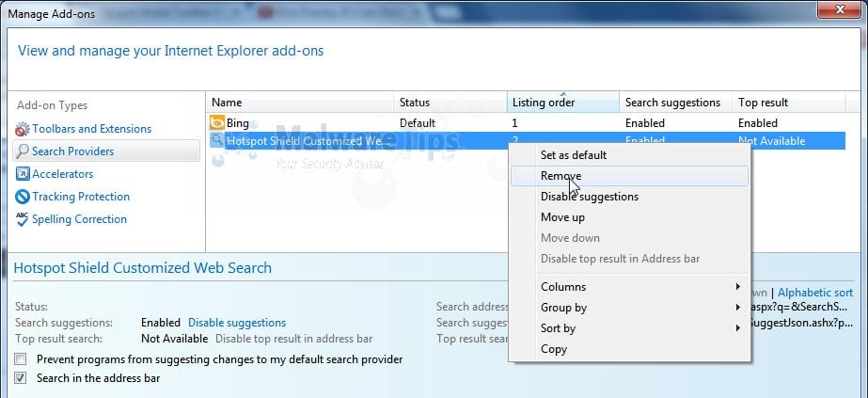868x398 pixels.
Task: Click Not Available cell in Hotspot Shield row
Action: tap(772, 141)
